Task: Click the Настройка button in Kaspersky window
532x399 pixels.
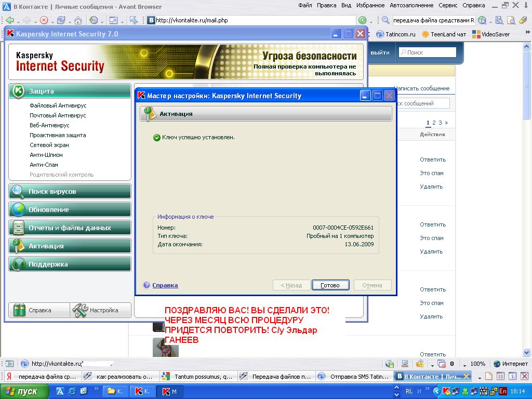Action: 101,310
